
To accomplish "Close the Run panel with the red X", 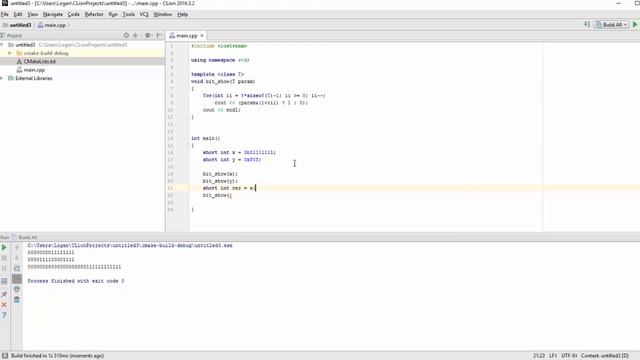I will coord(4,305).
